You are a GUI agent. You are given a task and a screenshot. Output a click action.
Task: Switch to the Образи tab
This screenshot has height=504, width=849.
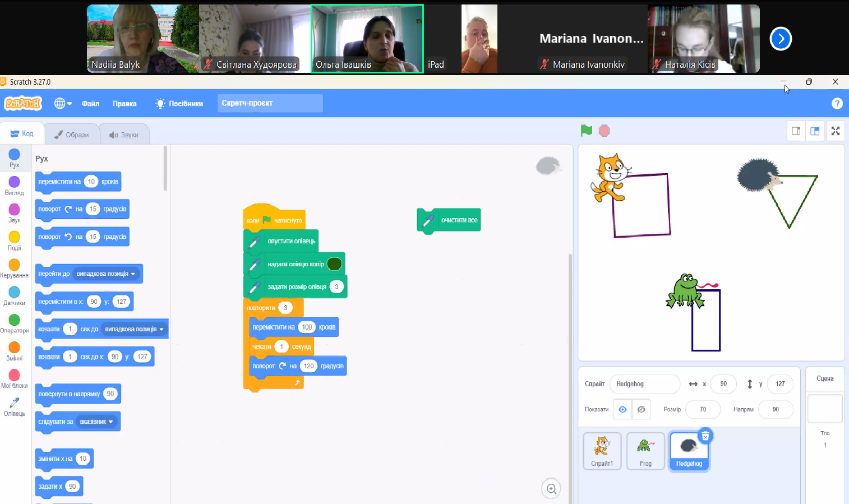pos(72,135)
